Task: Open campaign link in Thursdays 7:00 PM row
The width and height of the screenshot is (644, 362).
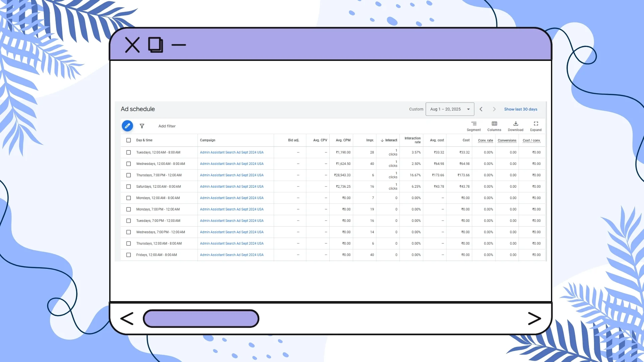Action: point(232,175)
